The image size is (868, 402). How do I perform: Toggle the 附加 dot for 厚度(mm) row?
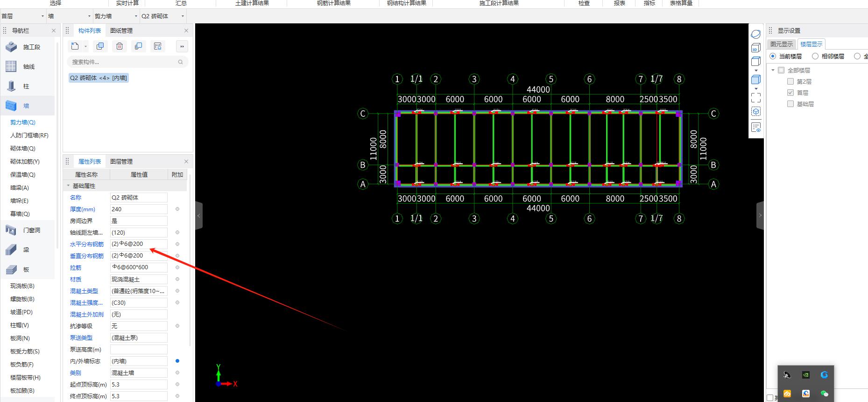[177, 209]
